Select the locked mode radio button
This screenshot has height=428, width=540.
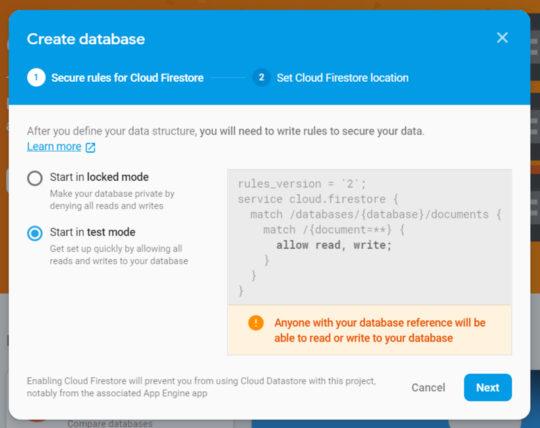35,178
